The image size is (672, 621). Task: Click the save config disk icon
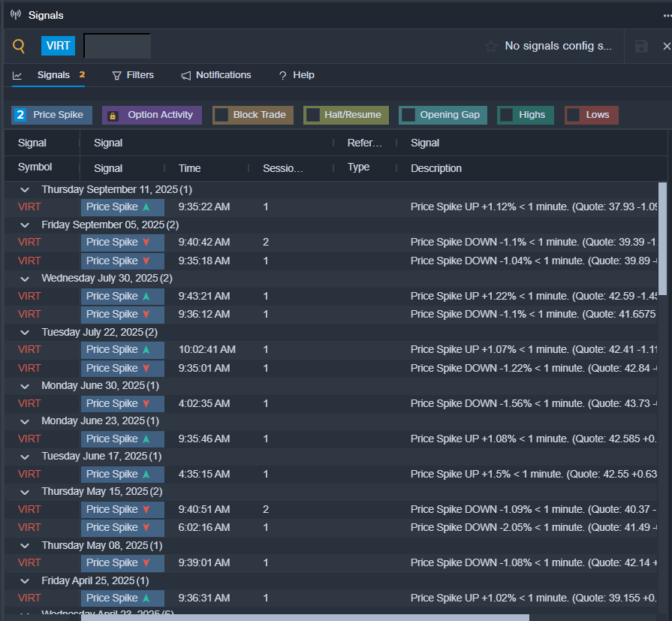641,47
